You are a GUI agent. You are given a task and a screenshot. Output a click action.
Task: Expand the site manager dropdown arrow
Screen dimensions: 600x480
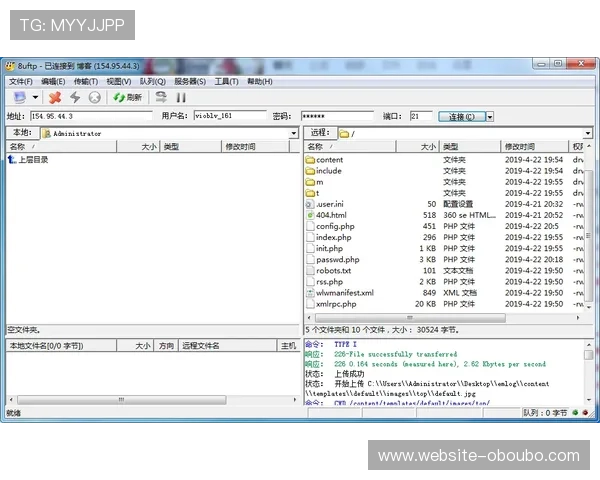pyautogui.click(x=36, y=97)
